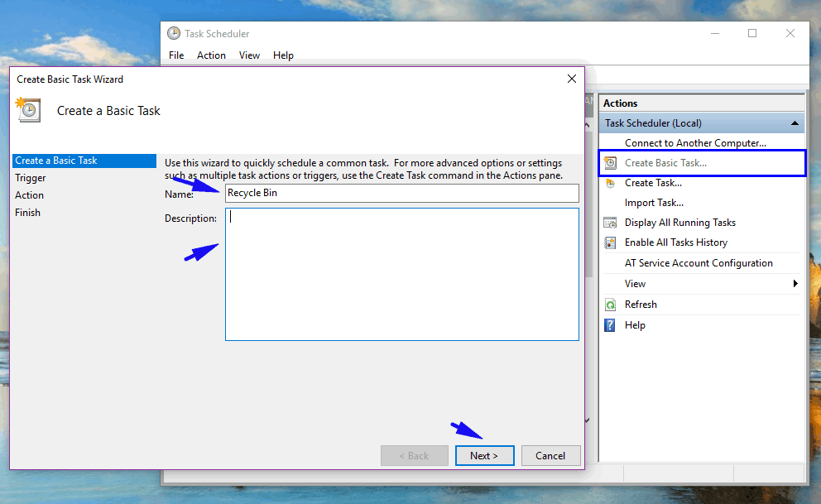The image size is (821, 504).
Task: Open the View menu in menu bar
Action: point(249,55)
